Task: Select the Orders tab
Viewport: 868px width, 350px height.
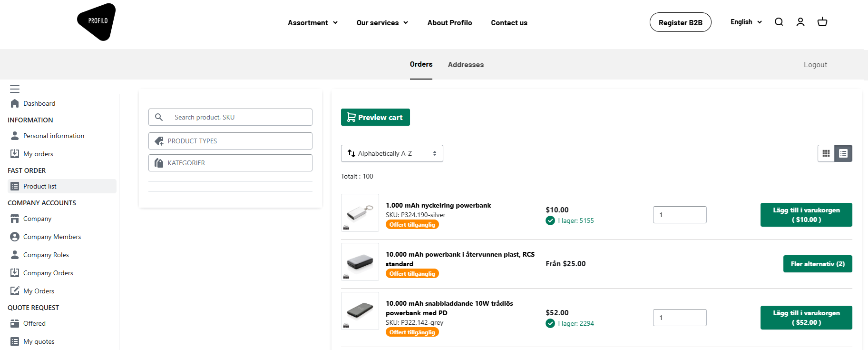Action: 421,64
